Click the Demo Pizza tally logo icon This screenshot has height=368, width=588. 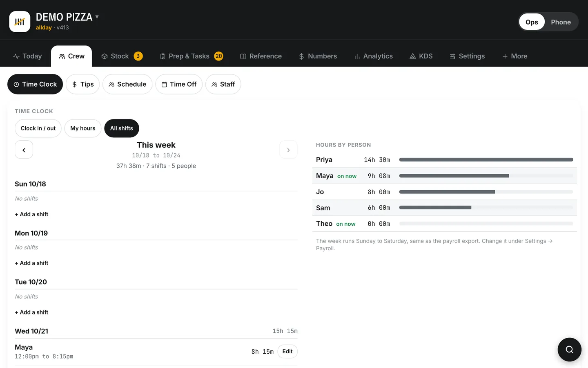[20, 22]
